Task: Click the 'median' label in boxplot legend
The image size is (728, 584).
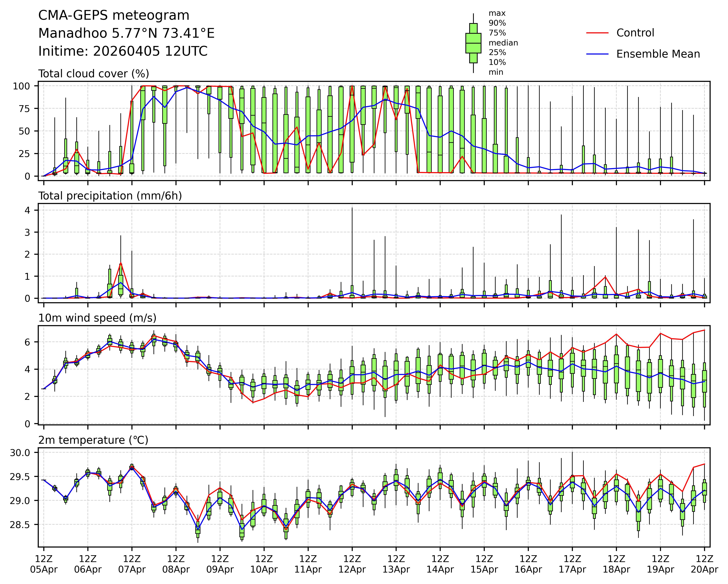Action: tap(503, 43)
